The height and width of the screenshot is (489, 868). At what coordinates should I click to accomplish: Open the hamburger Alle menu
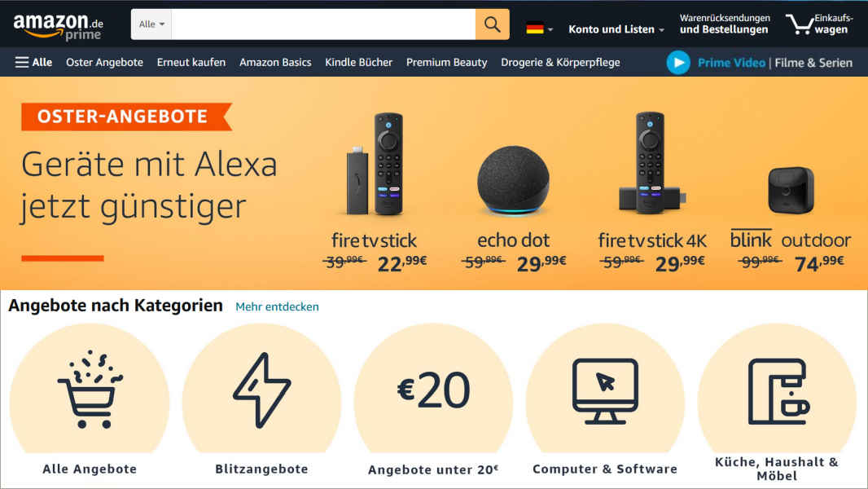click(33, 63)
